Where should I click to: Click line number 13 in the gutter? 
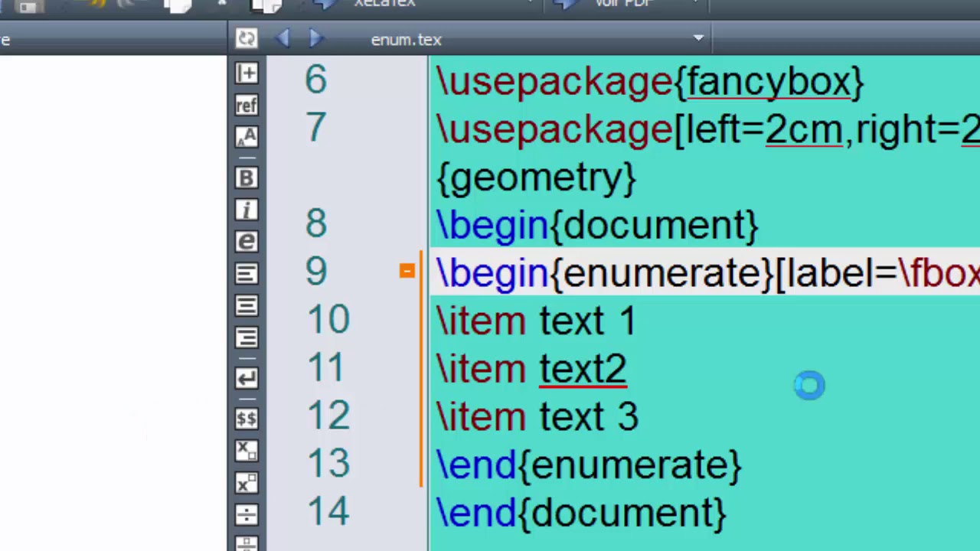(x=328, y=464)
